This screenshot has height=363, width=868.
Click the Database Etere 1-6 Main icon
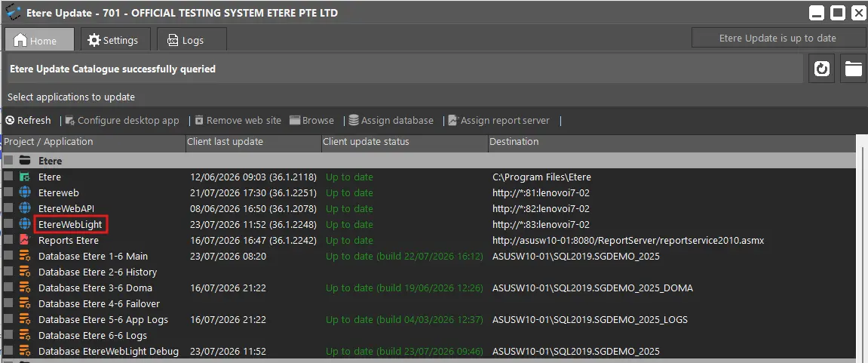pyautogui.click(x=24, y=256)
